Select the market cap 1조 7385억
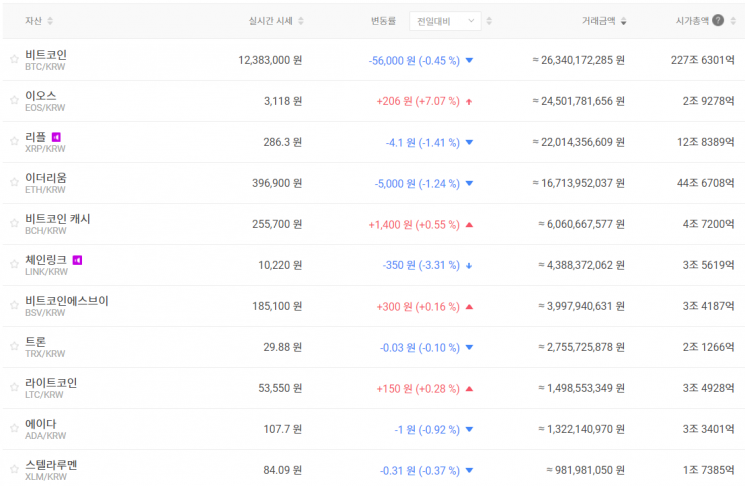Image resolution: width=745 pixels, height=486 pixels. 708,470
